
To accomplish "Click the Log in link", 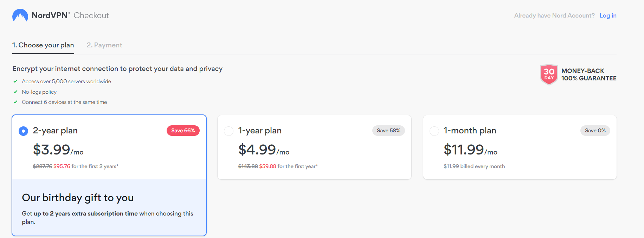I will [x=608, y=15].
